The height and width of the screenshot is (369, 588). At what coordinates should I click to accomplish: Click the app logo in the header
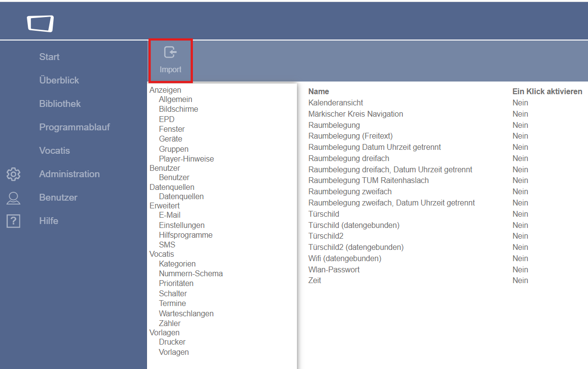pos(40,23)
